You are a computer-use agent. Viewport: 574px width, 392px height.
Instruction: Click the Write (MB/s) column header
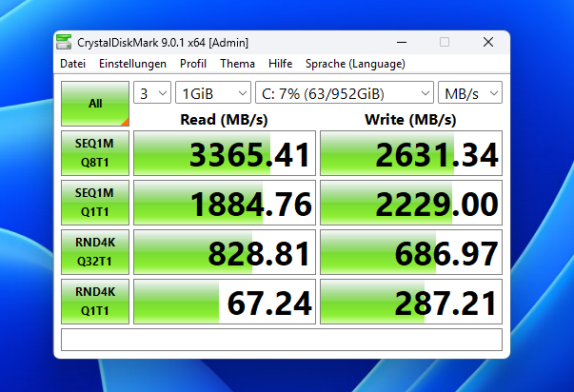(x=410, y=120)
